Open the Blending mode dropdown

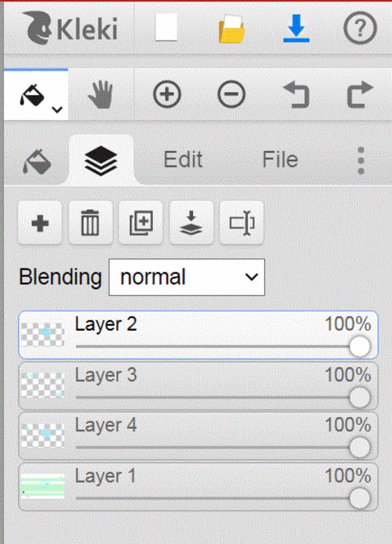pos(187,277)
